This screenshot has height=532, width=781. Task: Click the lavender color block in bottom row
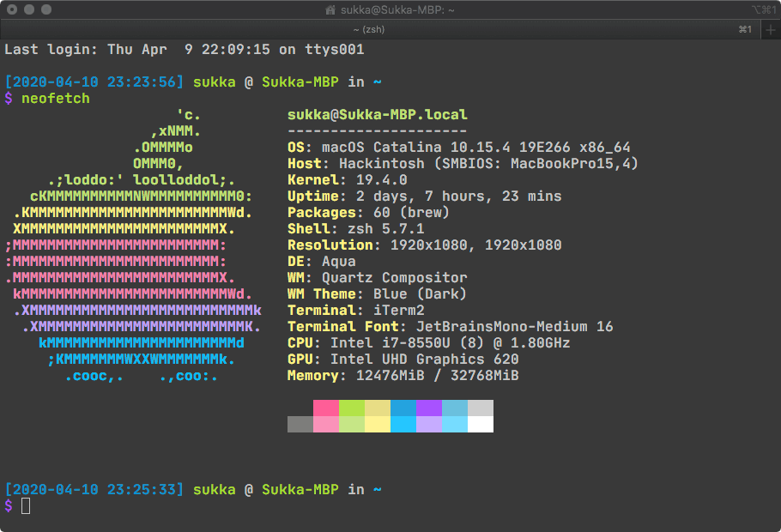[x=429, y=425]
